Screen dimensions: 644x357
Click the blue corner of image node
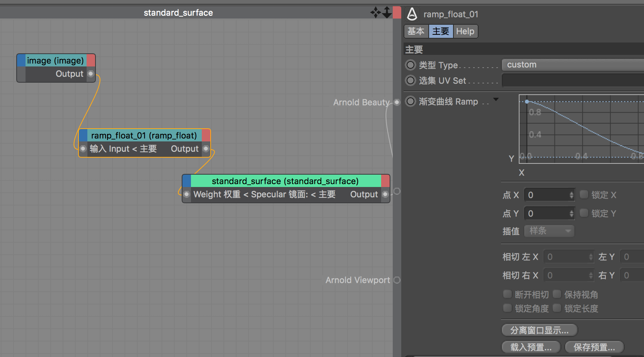(21, 60)
